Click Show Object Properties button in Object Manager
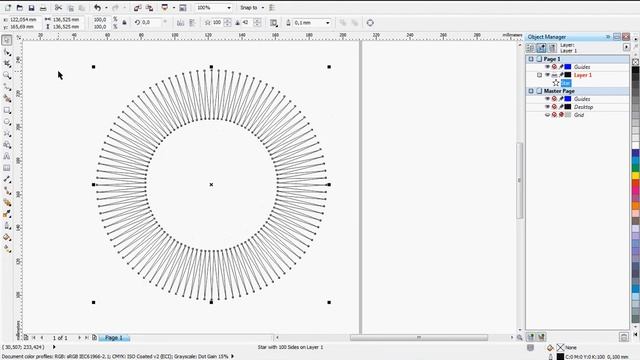The height and width of the screenshot is (360, 640). point(530,48)
